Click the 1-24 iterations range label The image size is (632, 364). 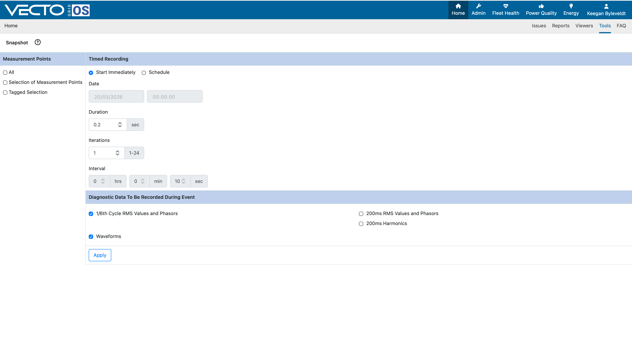point(134,153)
